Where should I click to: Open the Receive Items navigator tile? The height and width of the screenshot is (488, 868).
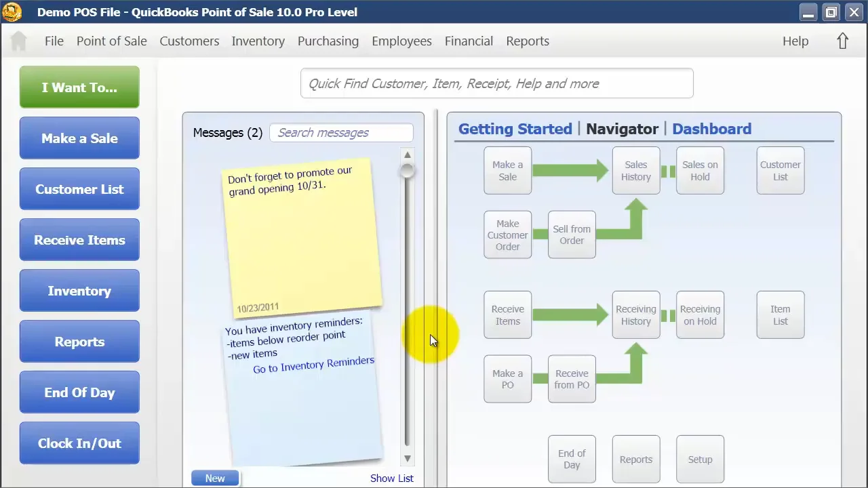click(507, 315)
